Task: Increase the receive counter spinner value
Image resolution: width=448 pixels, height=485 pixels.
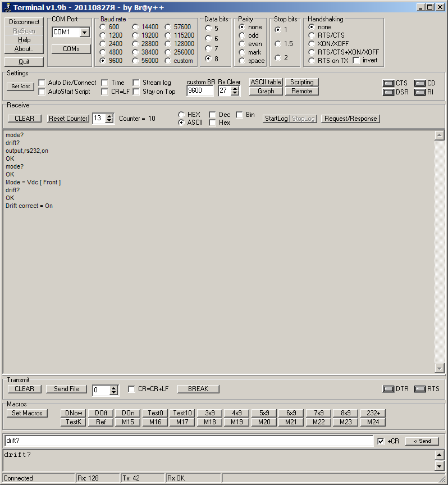Action: [x=109, y=116]
